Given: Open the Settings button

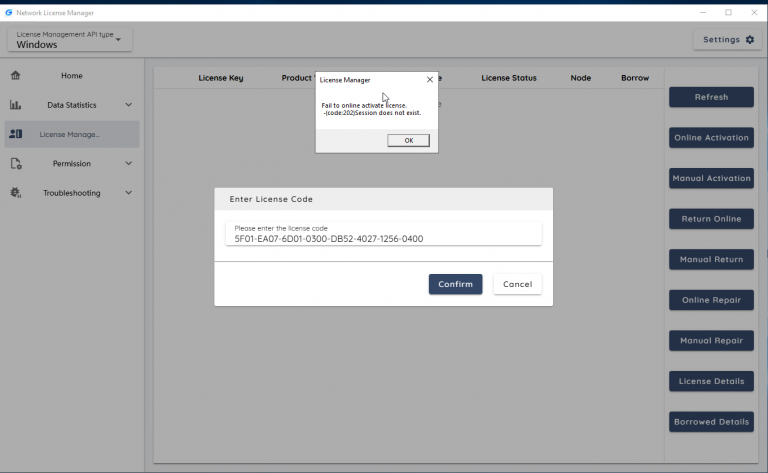Looking at the screenshot, I should click(728, 40).
